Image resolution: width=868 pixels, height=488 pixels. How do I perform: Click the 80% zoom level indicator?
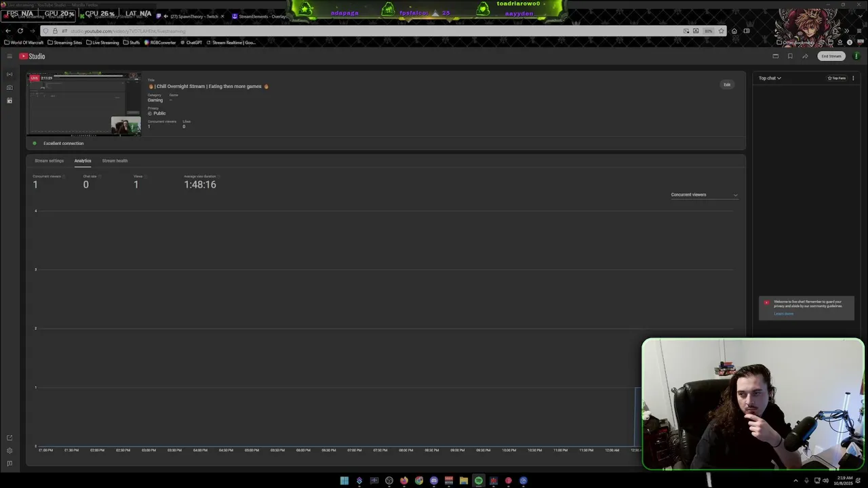pyautogui.click(x=708, y=30)
